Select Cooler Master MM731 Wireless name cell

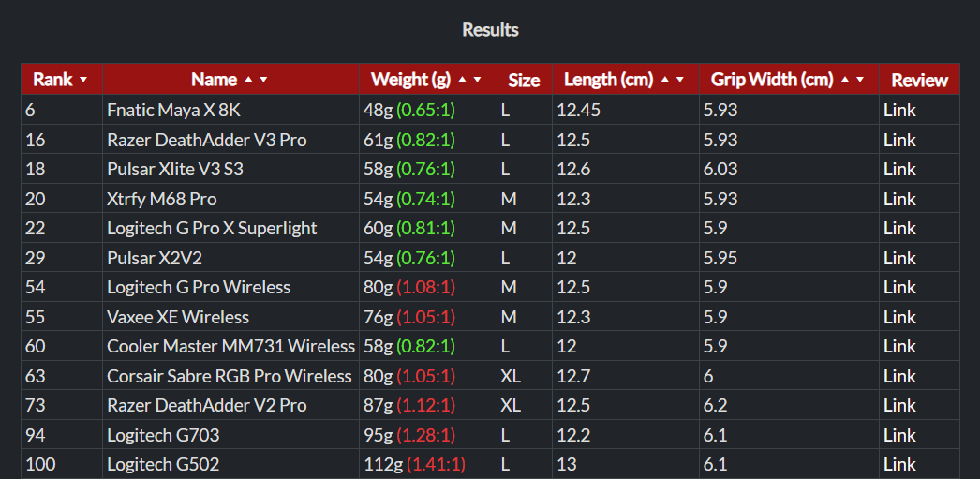(230, 347)
